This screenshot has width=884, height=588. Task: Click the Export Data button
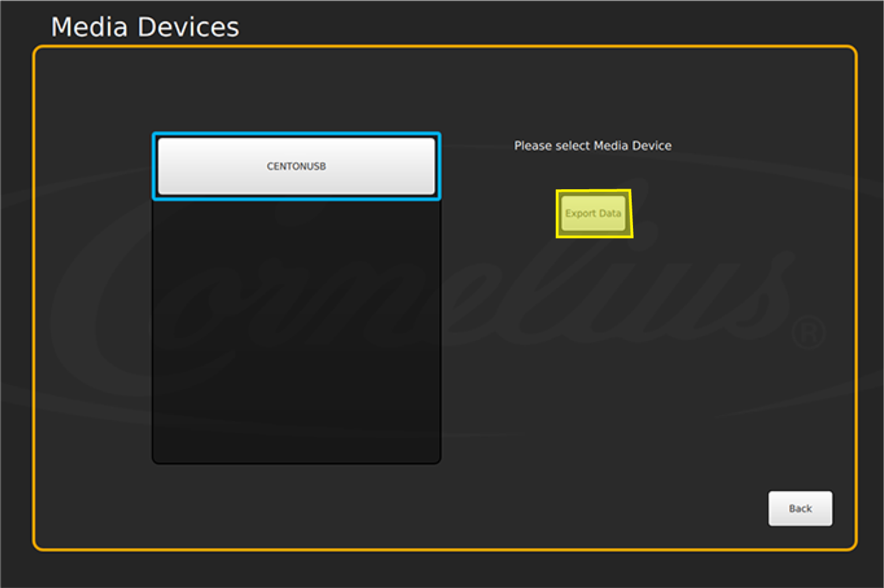593,214
